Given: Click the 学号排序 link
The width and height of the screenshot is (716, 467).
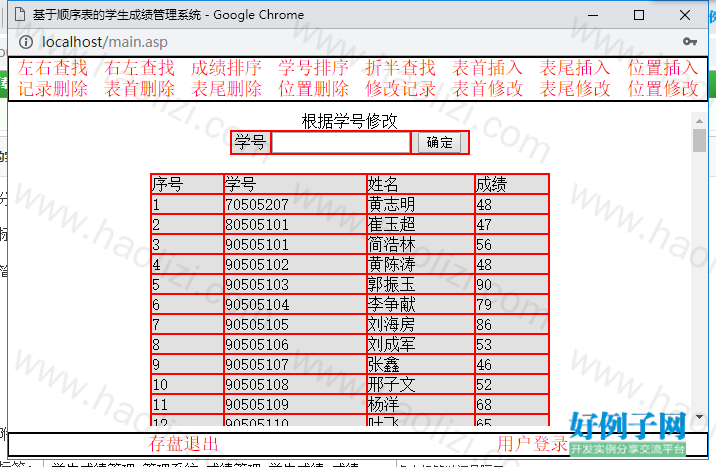Looking at the screenshot, I should [x=314, y=68].
